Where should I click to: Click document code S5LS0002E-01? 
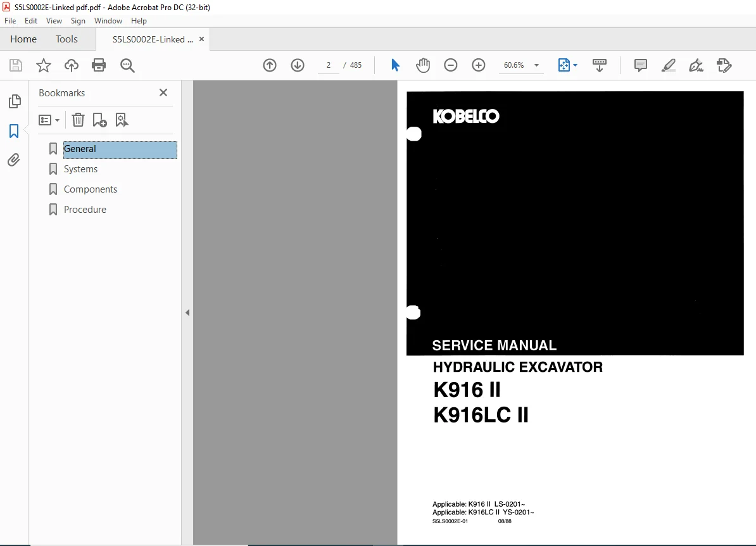450,521
